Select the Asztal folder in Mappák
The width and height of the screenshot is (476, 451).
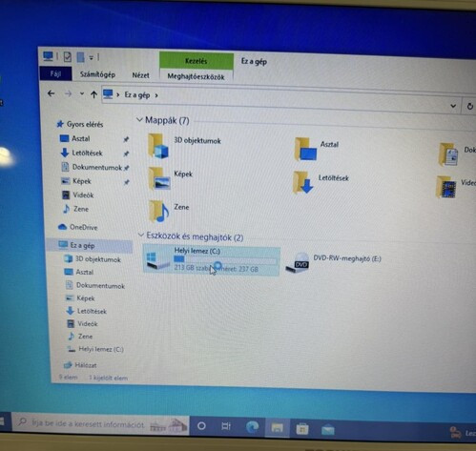317,149
